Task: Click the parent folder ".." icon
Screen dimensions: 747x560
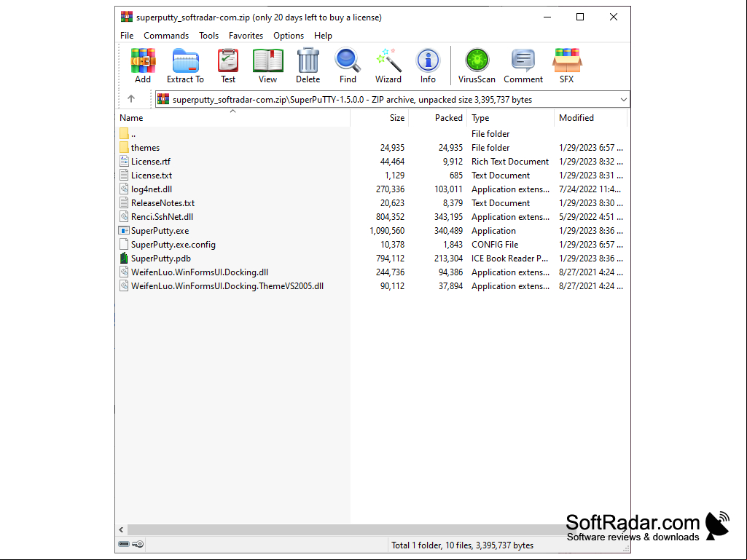Action: click(124, 133)
